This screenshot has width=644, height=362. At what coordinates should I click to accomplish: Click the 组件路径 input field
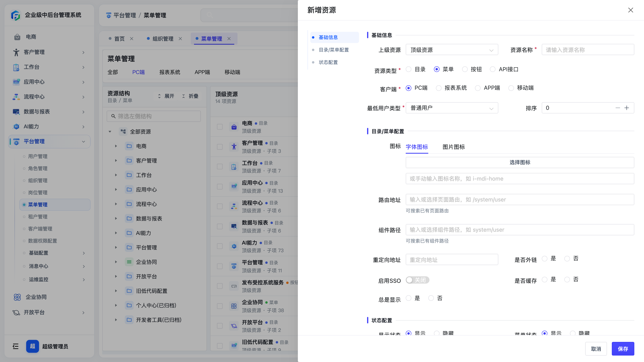(x=520, y=230)
